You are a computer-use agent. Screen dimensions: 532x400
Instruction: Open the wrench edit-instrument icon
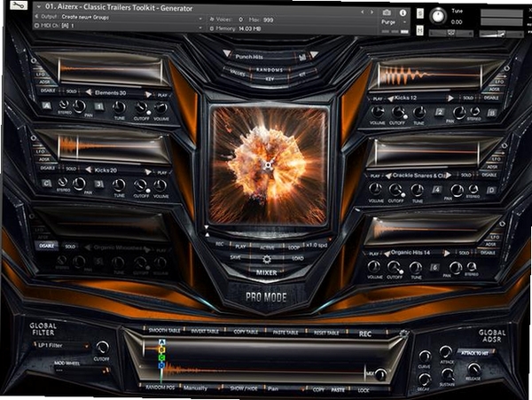tap(19, 5)
